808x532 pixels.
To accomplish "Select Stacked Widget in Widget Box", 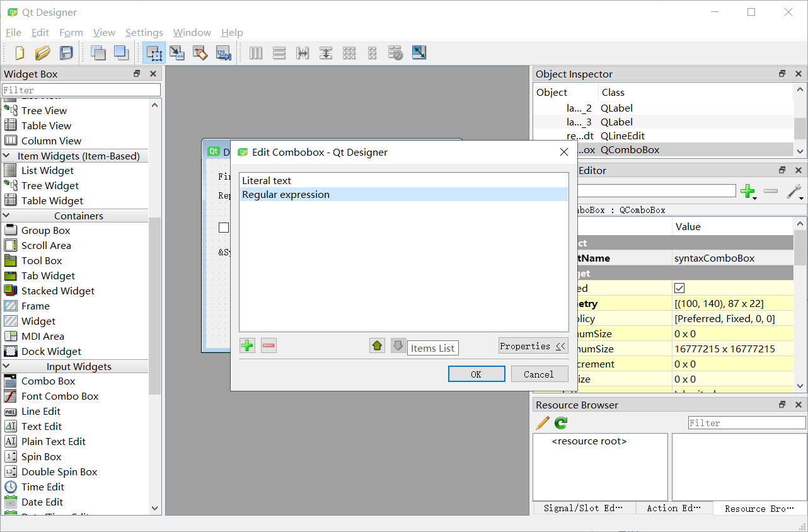I will 58,291.
